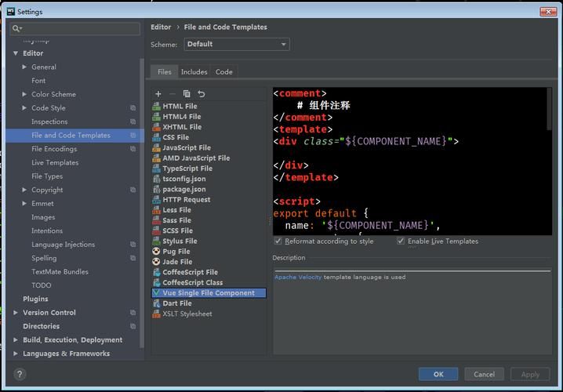This screenshot has width=563, height=392.
Task: Click the reset to default arrow icon
Action: 201,94
